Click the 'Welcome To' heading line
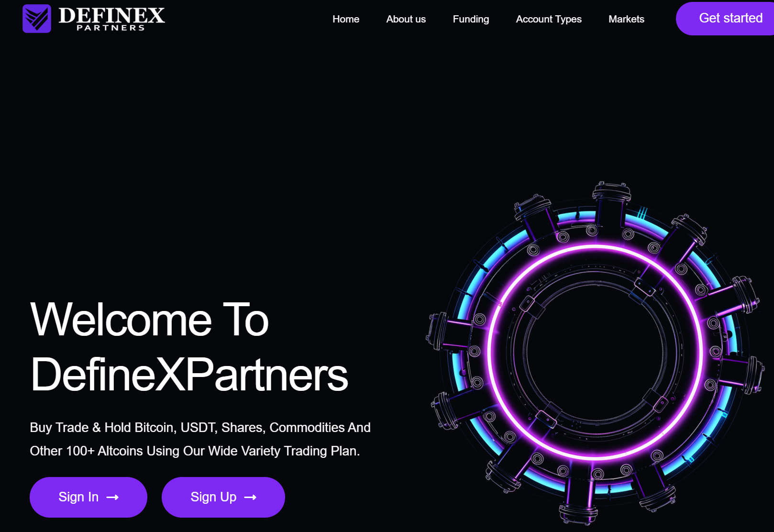The image size is (774, 532). pyautogui.click(x=150, y=320)
